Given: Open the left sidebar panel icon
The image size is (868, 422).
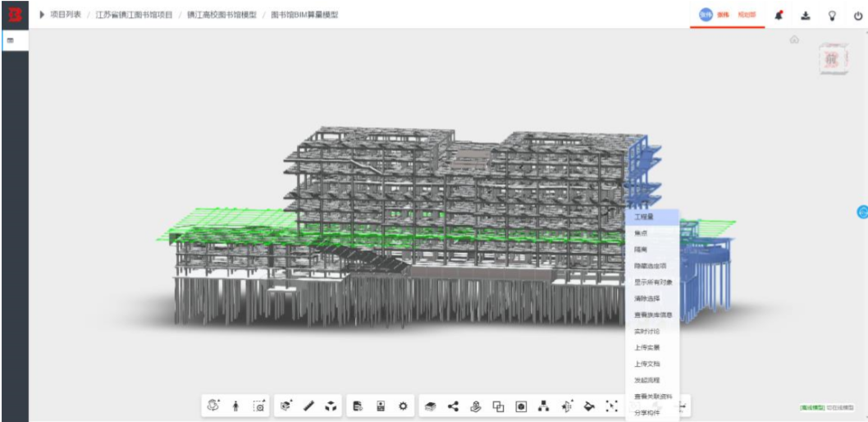Looking at the screenshot, I should (x=11, y=40).
